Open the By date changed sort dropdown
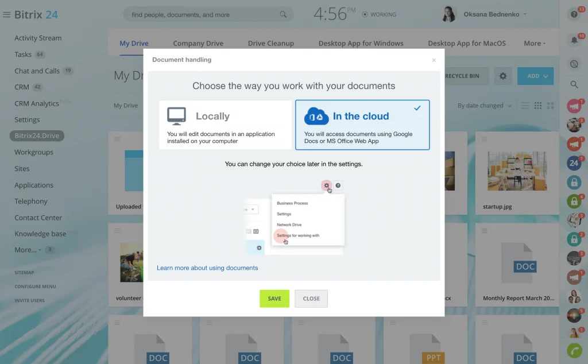The width and height of the screenshot is (588, 364). click(484, 106)
